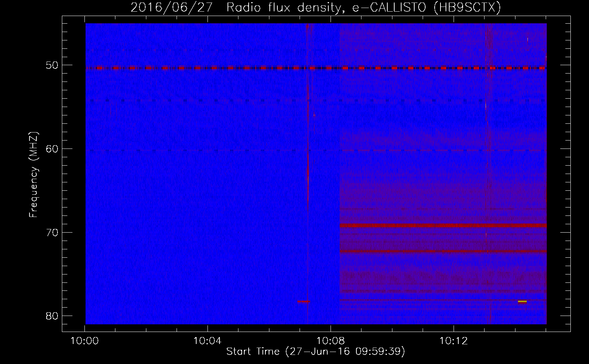Click the red horizontal band near 72 MHz

(x=443, y=252)
